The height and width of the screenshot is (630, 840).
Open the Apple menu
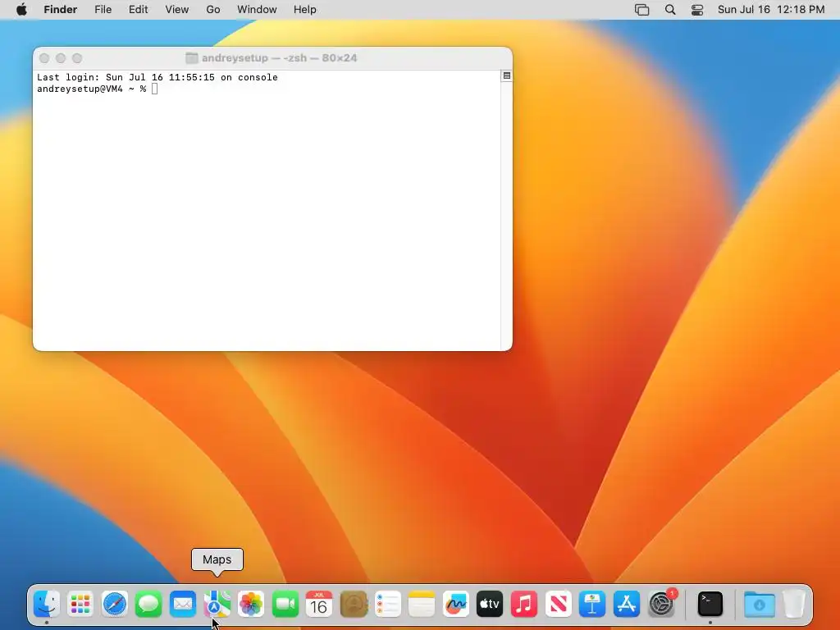pos(21,10)
